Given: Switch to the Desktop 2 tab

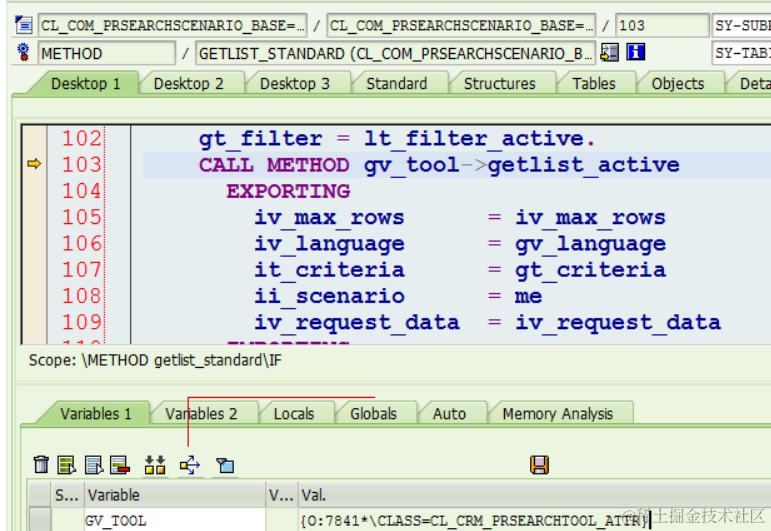Looking at the screenshot, I should click(188, 84).
